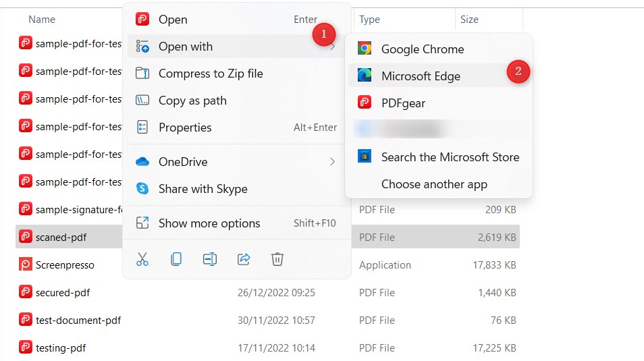Choose PDFgear in Open with list
Viewport: 644px width, 361px height.
pos(403,103)
